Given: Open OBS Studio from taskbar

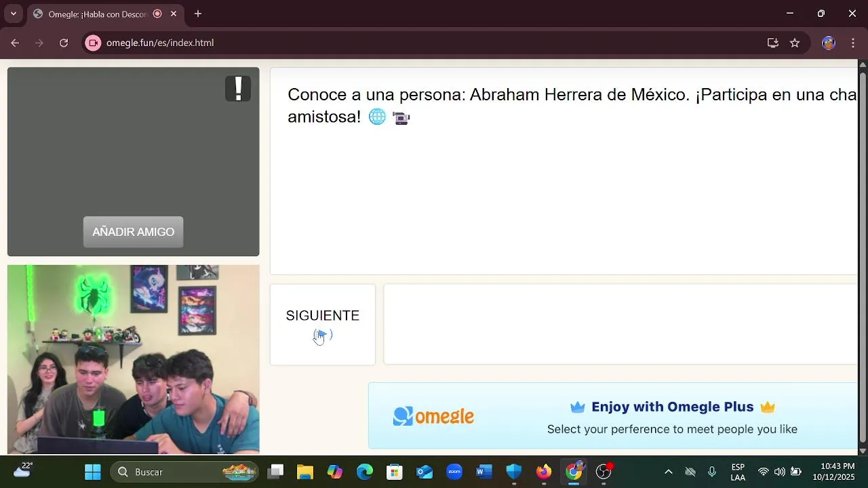Looking at the screenshot, I should [604, 472].
